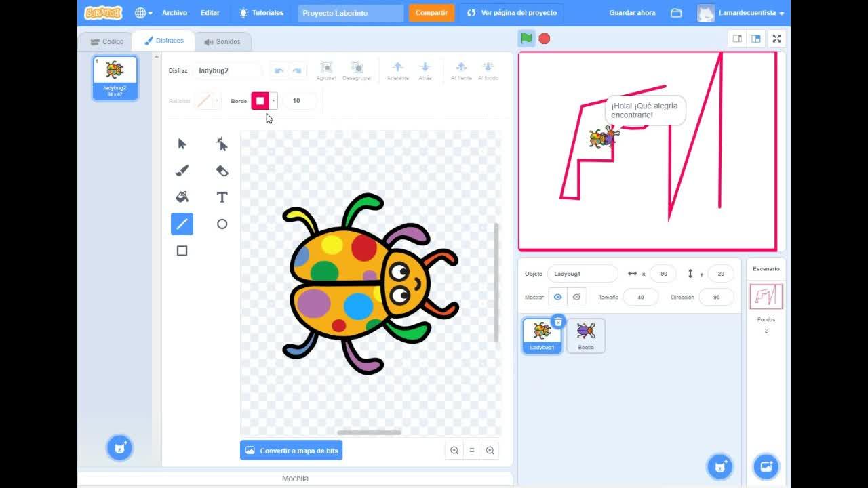
Task: Switch to the Código tab
Action: click(107, 41)
